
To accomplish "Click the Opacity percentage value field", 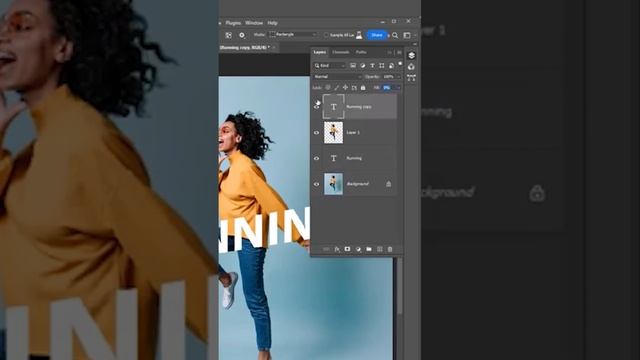I will coord(389,77).
